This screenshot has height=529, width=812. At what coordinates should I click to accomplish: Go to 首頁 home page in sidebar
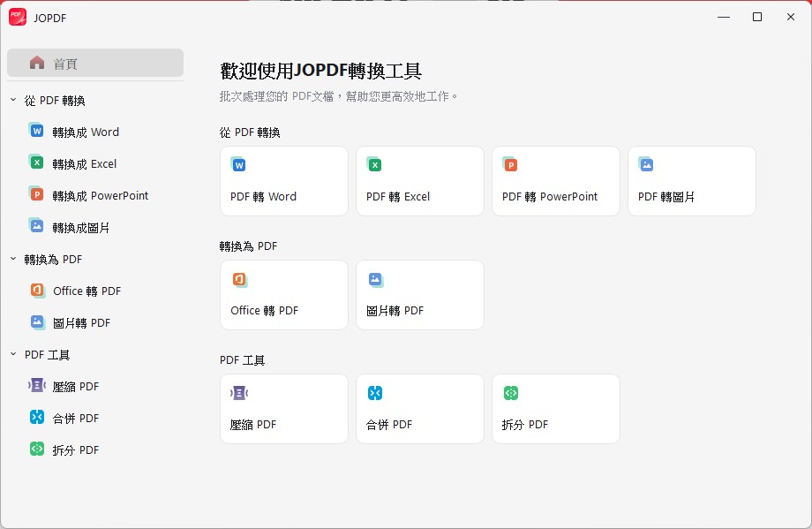95,63
